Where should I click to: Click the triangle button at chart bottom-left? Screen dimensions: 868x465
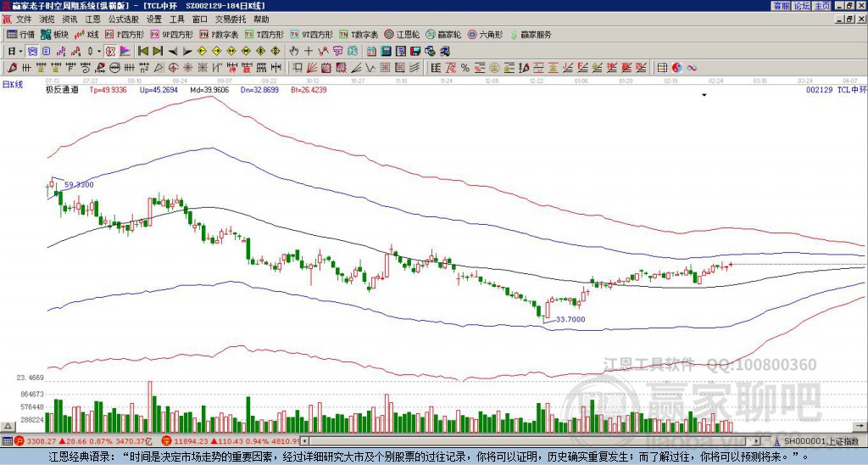coord(8,426)
